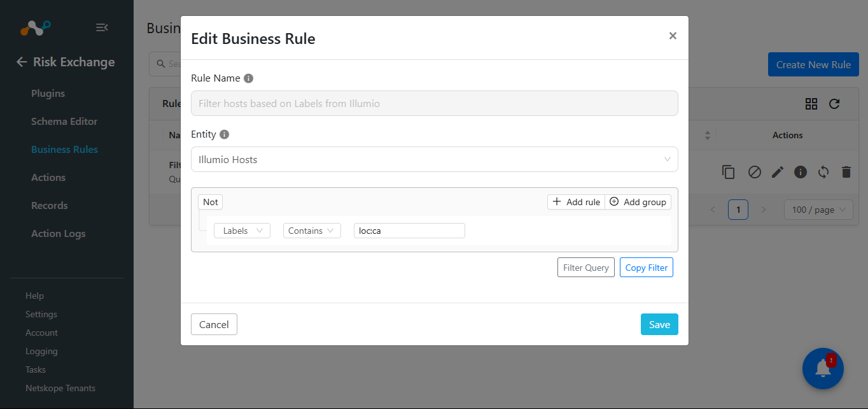Open Netskope Tenants link
This screenshot has width=868, height=409.
[x=60, y=388]
